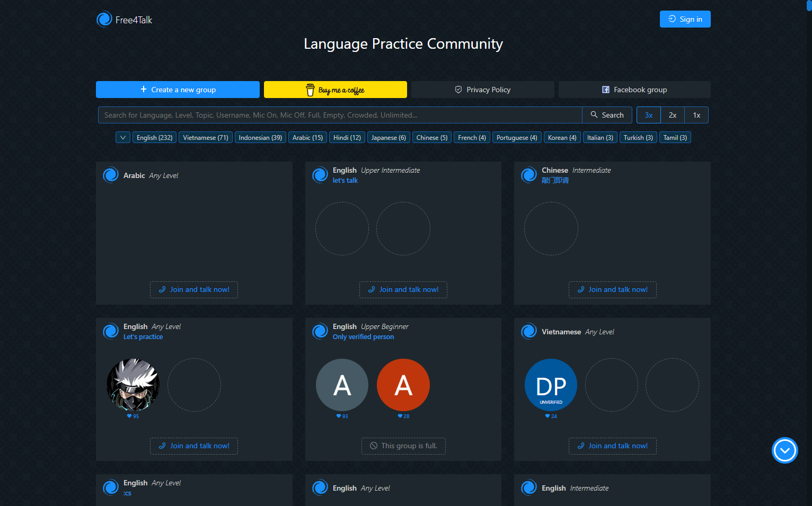Select the Vietnamese (71) filter tag

pos(205,137)
